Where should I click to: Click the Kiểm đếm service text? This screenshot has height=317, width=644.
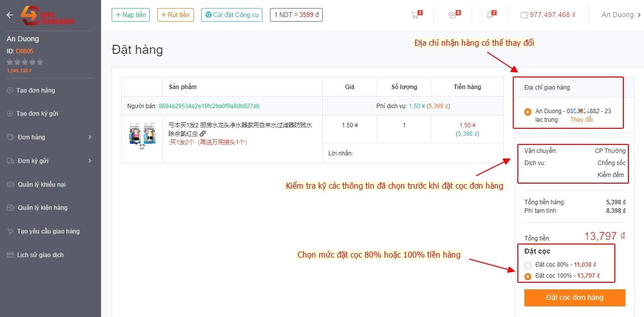[x=611, y=175]
